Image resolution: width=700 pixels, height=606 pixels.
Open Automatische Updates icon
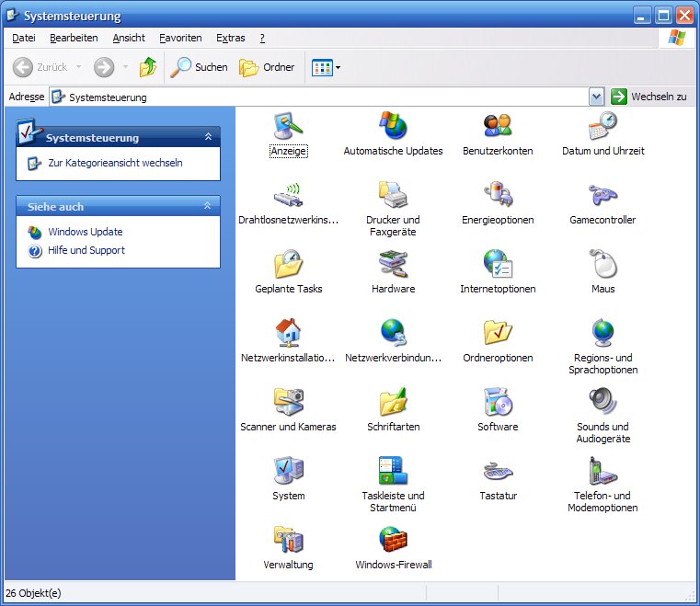coord(393,126)
